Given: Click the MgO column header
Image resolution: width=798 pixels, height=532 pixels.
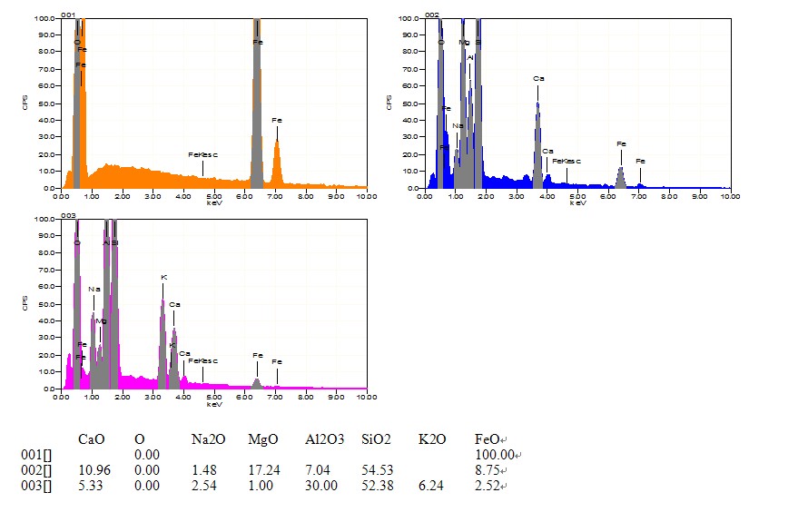Looking at the screenshot, I should (263, 439).
